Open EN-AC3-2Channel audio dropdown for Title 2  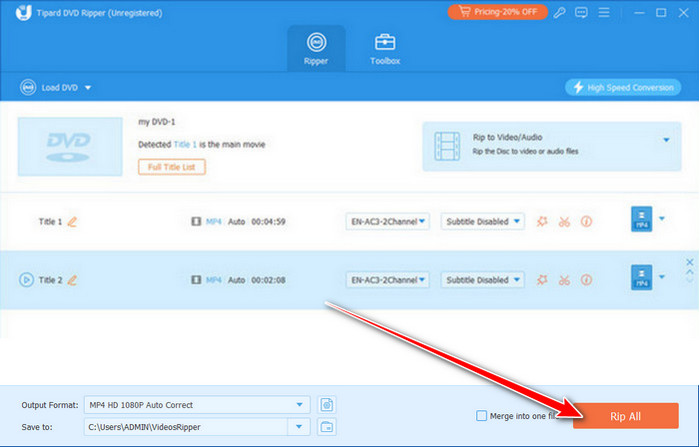(388, 279)
